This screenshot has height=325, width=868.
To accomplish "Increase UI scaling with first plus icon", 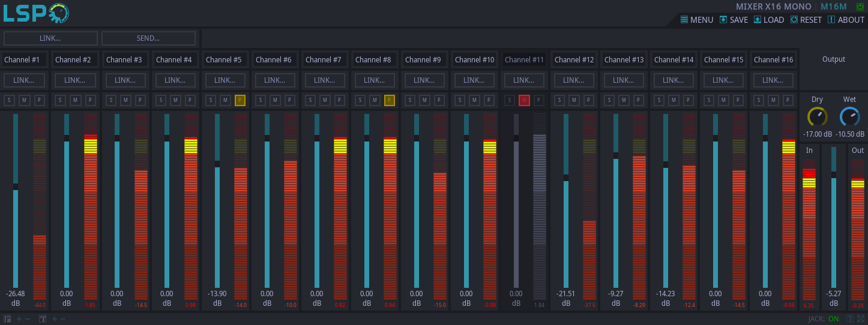I will [x=19, y=319].
